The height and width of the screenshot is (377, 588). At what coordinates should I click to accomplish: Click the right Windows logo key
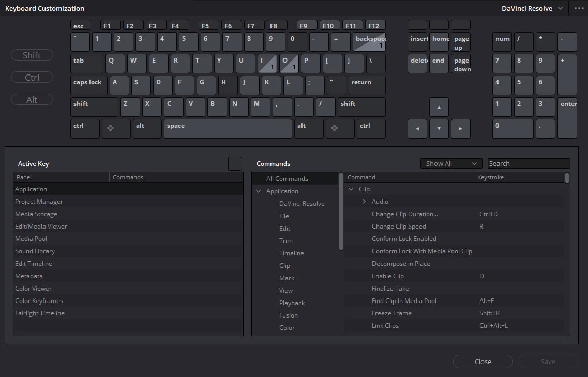point(340,129)
